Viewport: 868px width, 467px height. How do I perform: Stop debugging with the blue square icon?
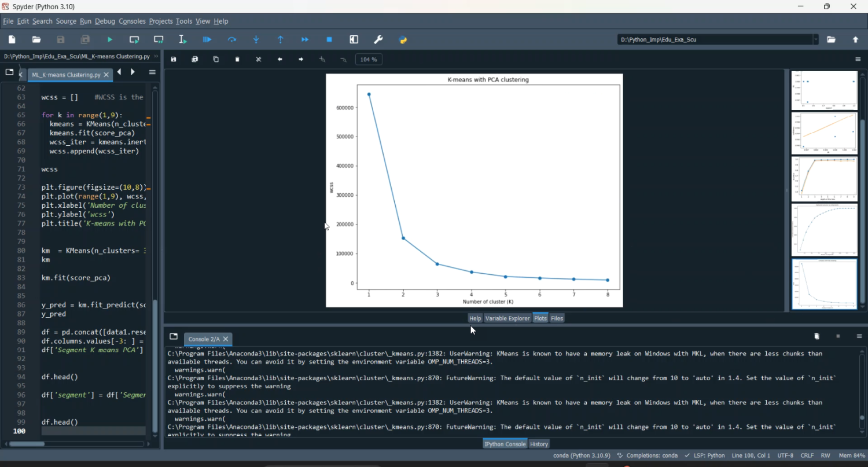[x=329, y=40]
